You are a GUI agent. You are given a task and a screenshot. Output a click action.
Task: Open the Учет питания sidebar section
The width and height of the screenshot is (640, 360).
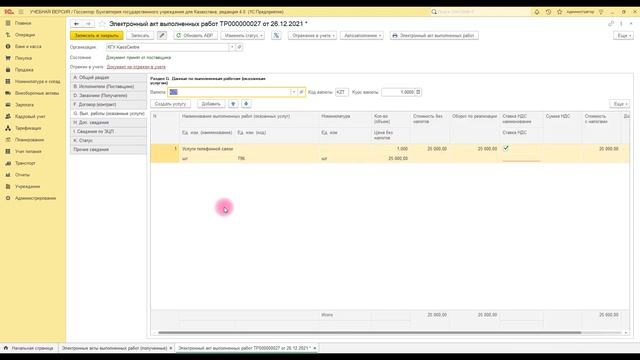(x=28, y=151)
